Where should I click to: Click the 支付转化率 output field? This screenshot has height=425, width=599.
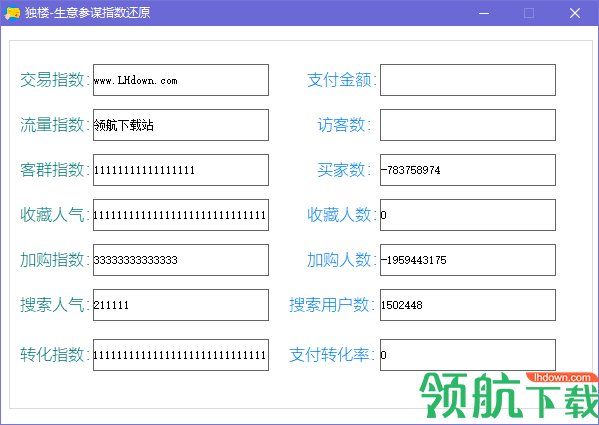coord(468,355)
